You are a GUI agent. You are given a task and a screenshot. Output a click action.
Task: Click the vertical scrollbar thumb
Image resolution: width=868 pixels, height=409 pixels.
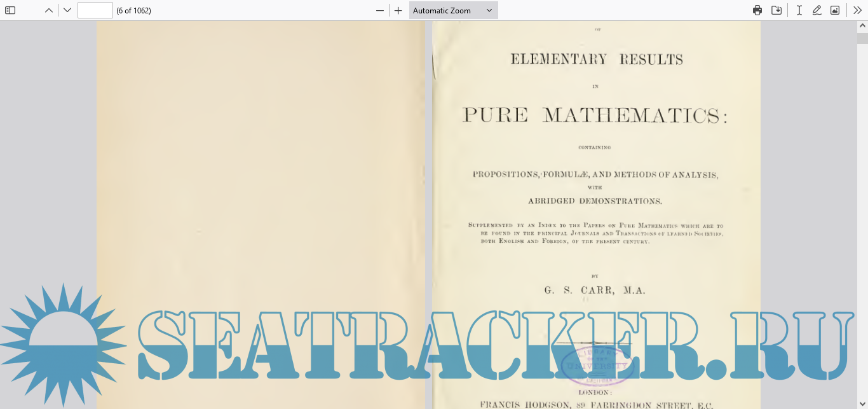[x=862, y=37]
